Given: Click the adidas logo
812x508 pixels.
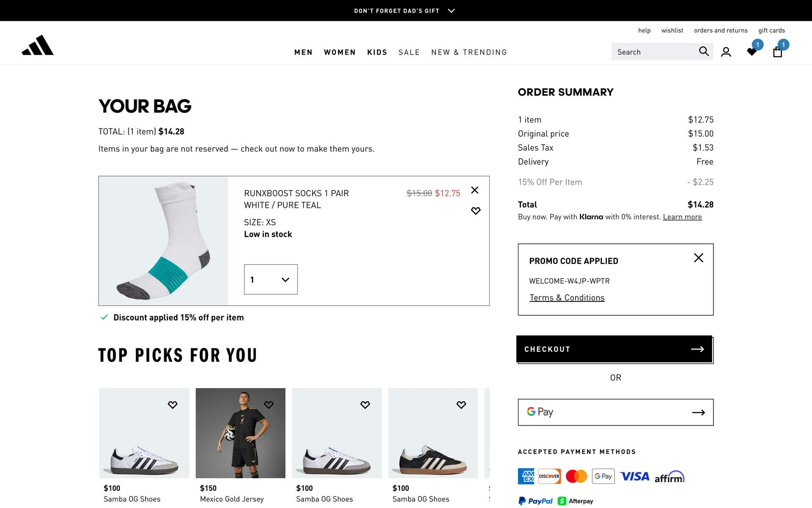Looking at the screenshot, I should 38,45.
